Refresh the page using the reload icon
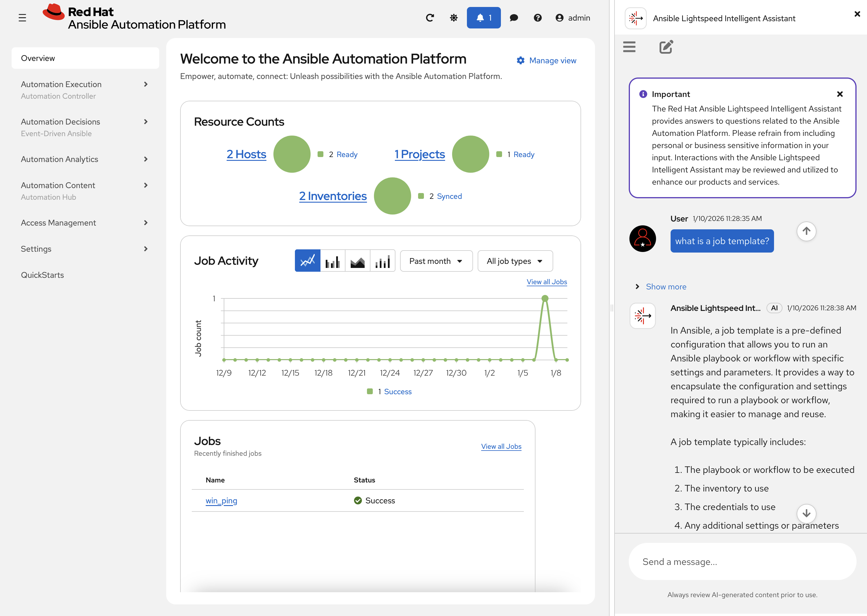The height and width of the screenshot is (616, 867). 430,17
